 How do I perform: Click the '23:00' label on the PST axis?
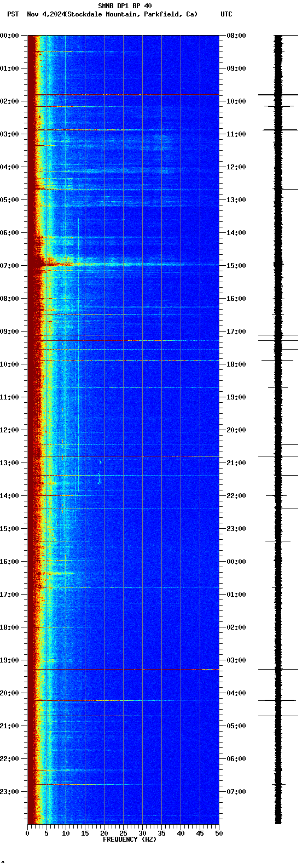pos(9,792)
